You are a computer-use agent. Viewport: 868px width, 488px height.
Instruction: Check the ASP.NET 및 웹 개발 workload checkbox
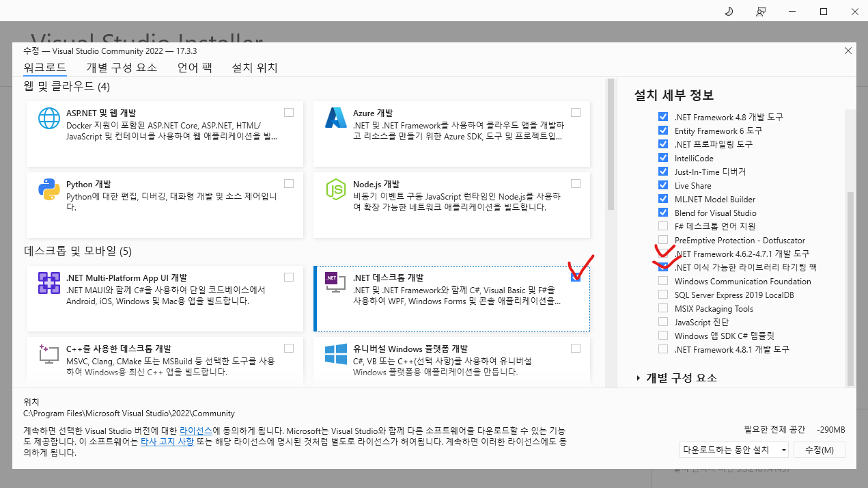[x=289, y=112]
